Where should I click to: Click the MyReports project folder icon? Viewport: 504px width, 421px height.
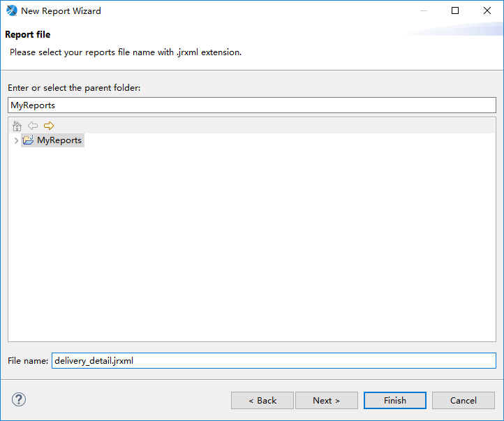point(28,140)
